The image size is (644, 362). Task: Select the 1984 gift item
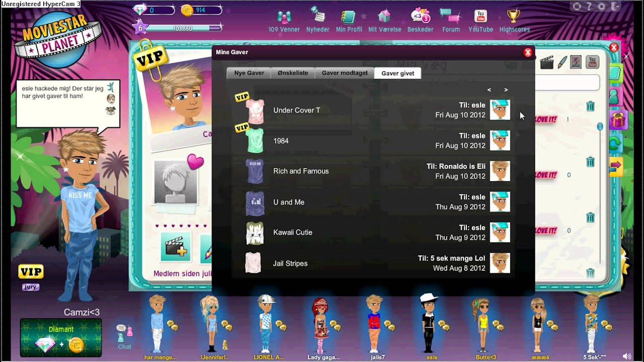(x=373, y=141)
